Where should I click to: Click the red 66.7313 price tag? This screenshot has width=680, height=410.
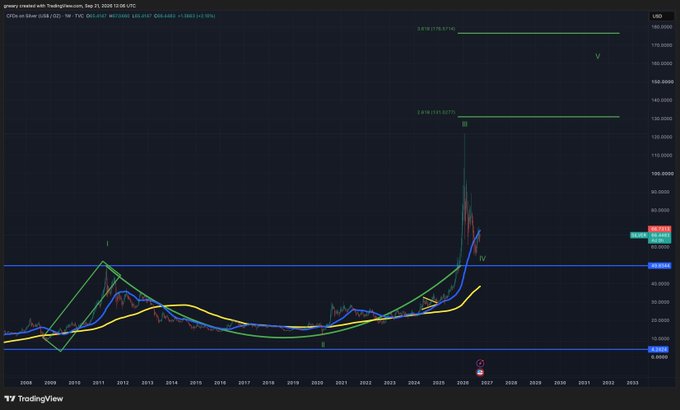pyautogui.click(x=660, y=229)
